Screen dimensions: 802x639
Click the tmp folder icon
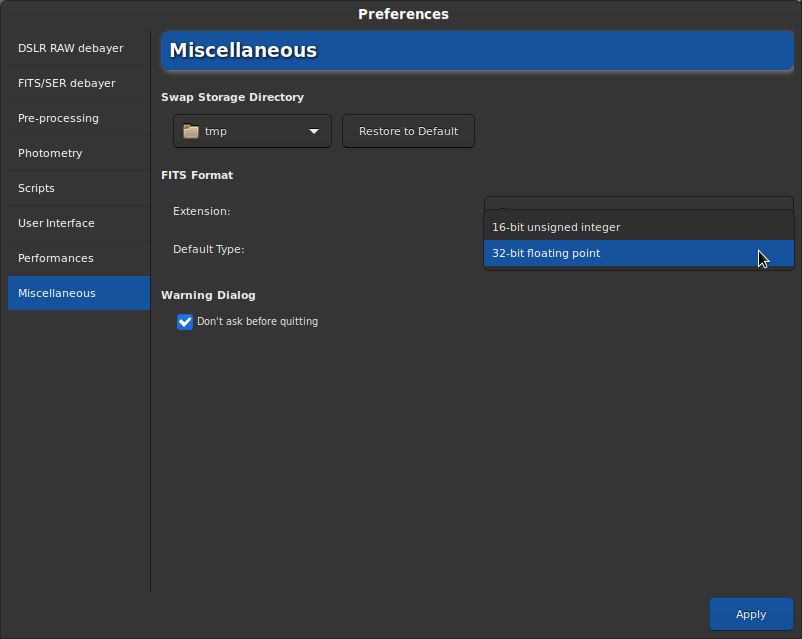[191, 131]
